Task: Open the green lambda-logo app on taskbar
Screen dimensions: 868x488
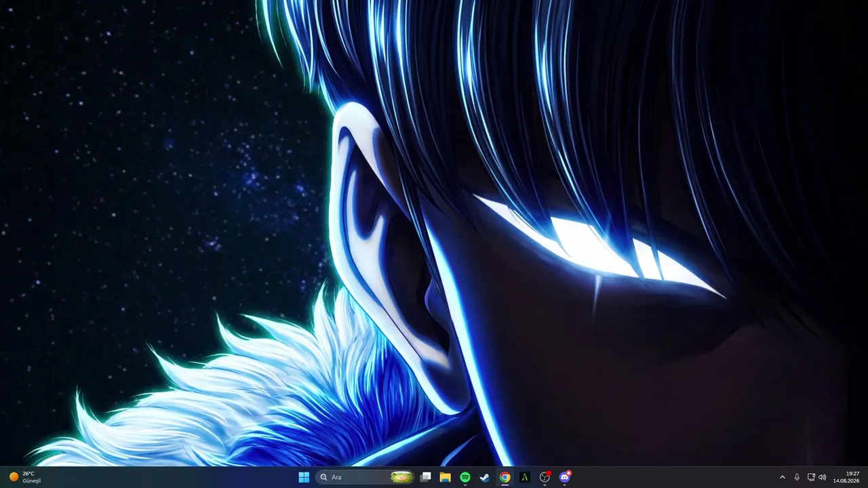Action: (x=524, y=477)
